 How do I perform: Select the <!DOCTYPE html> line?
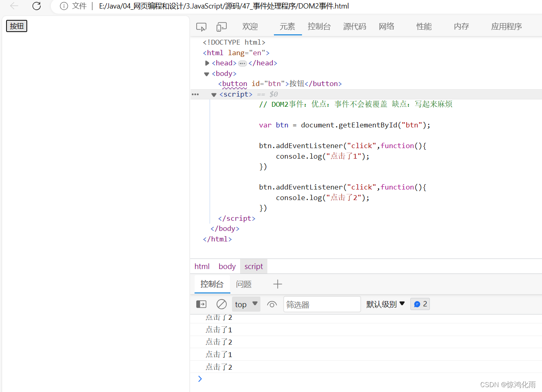(x=234, y=42)
